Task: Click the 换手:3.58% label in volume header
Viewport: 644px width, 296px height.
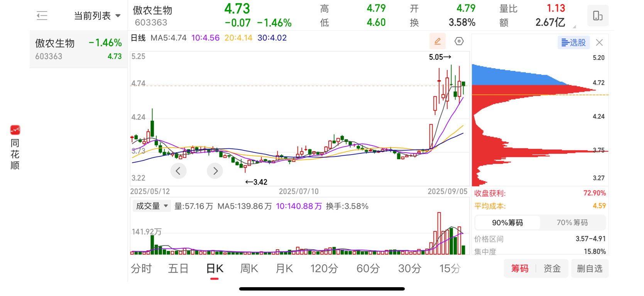Action: [x=347, y=206]
